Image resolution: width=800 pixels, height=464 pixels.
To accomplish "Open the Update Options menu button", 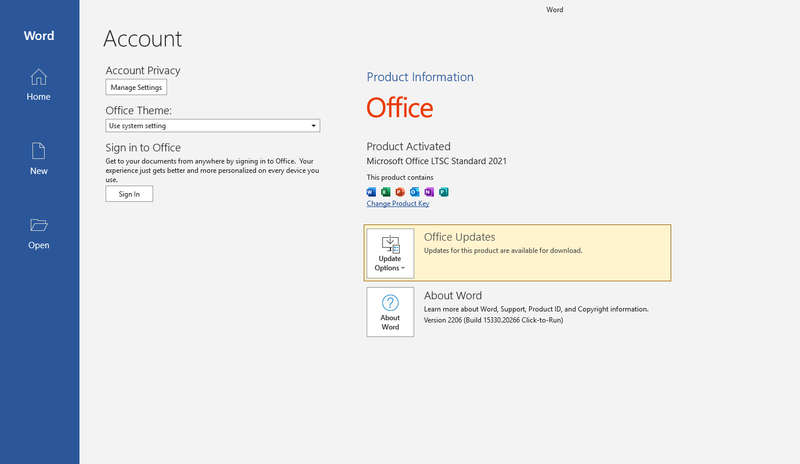I will (390, 253).
